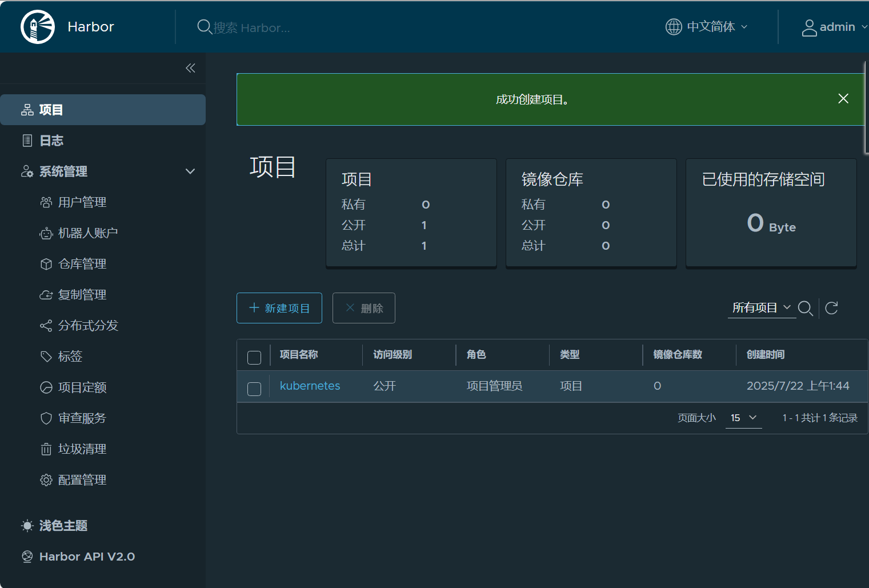Click the search magnifier icon in header
This screenshot has height=588, width=869.
(x=204, y=27)
